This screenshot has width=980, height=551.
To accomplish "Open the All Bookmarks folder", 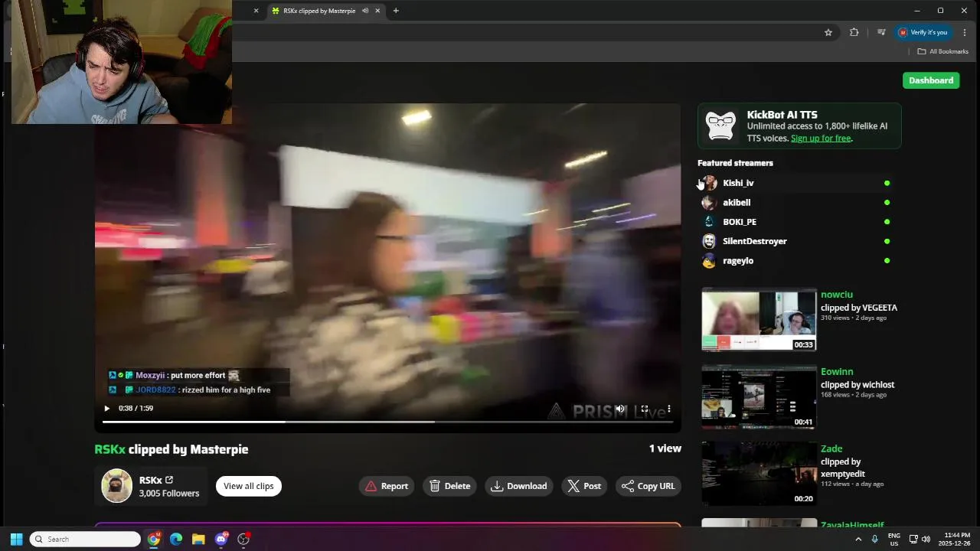I will (942, 51).
